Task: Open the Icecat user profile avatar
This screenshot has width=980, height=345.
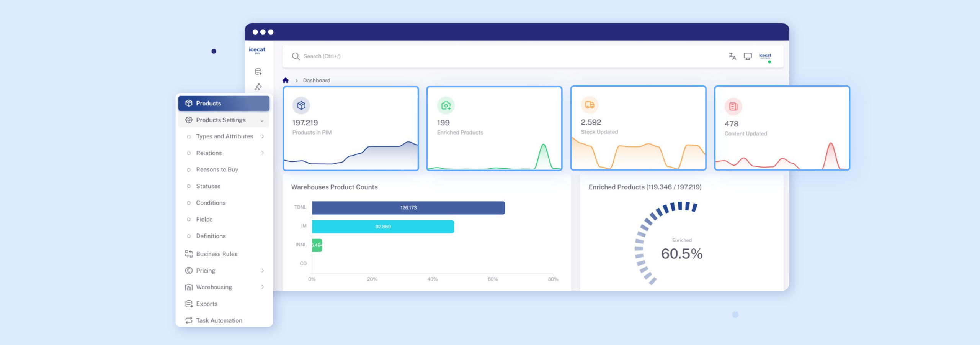Action: click(x=765, y=56)
